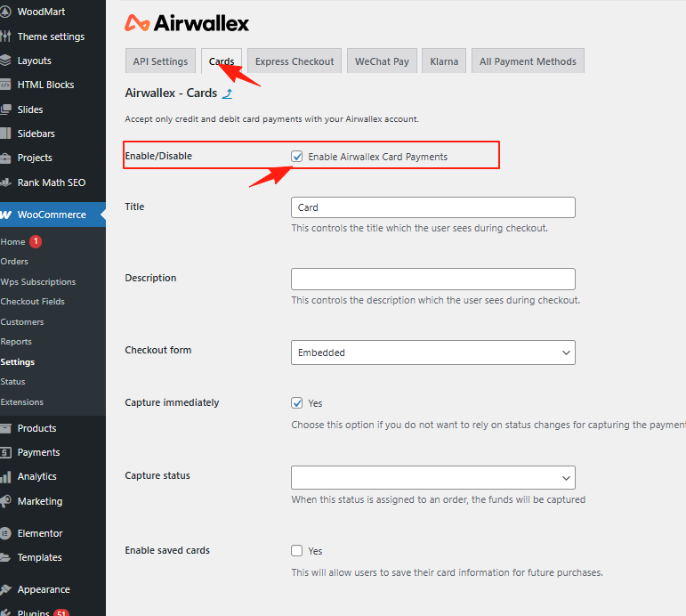Click the Projects briefcase icon
The width and height of the screenshot is (686, 616).
4,158
